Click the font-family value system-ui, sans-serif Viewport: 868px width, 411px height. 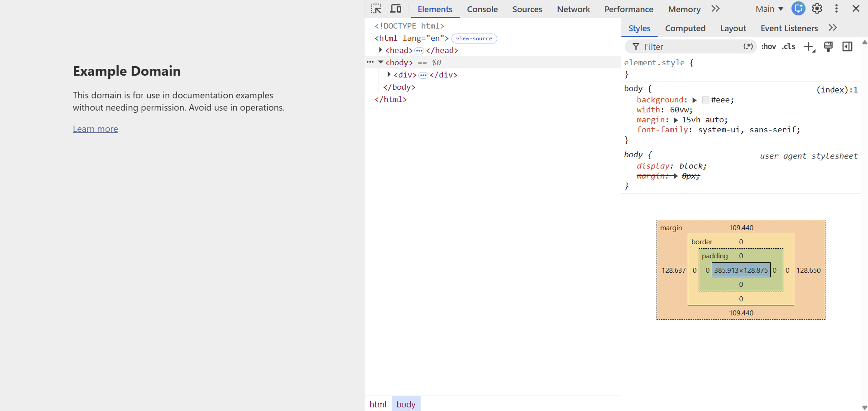click(748, 130)
